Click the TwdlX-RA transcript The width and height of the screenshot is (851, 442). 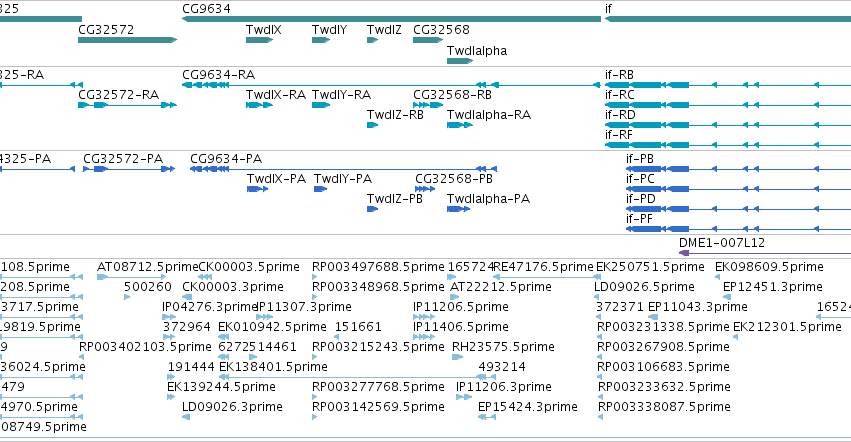(259, 105)
